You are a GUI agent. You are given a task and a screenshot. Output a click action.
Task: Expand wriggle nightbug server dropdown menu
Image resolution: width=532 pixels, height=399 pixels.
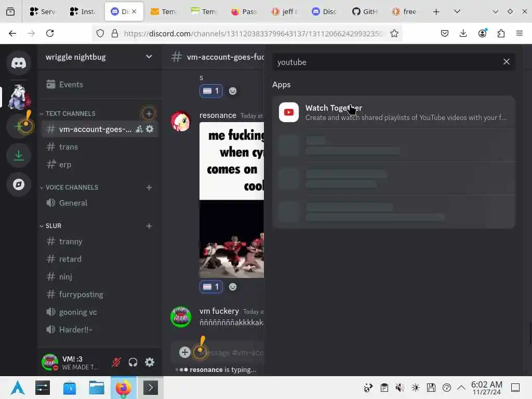tap(149, 57)
